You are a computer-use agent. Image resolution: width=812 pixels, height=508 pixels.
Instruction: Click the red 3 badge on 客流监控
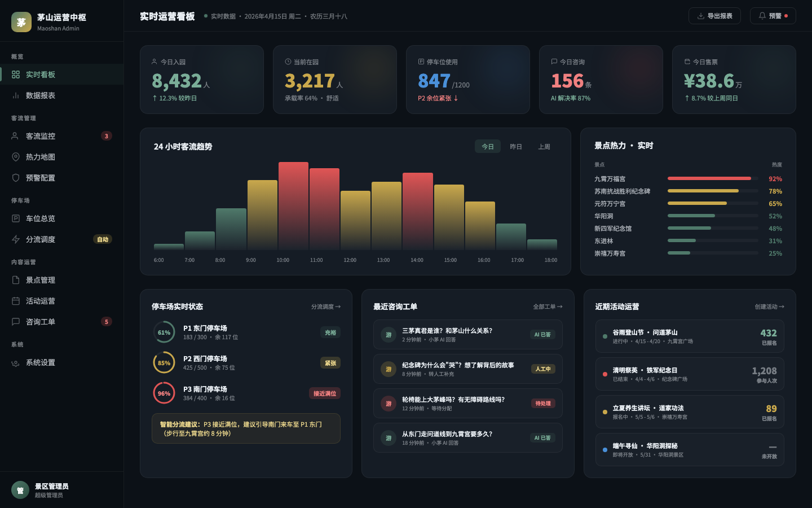(107, 136)
